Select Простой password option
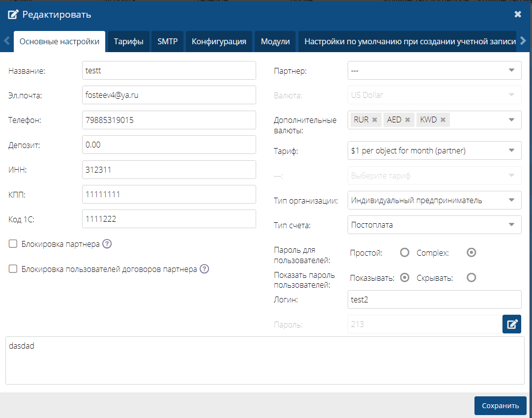 pos(405,253)
